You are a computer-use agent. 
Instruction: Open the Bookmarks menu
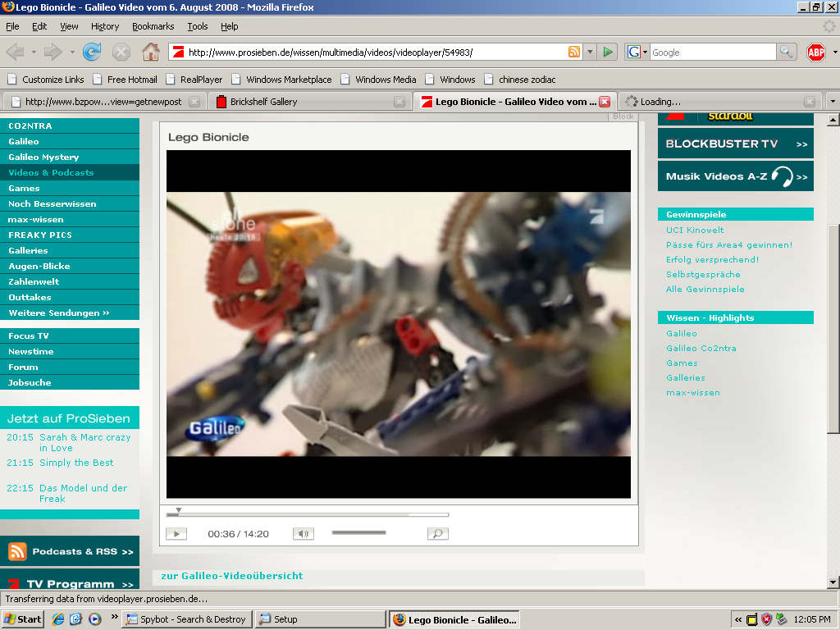[153, 26]
